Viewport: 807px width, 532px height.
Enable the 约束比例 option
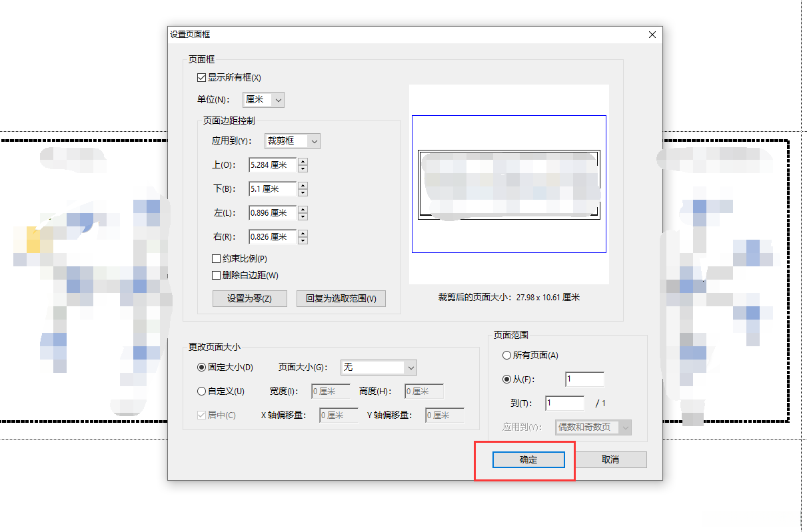point(216,259)
